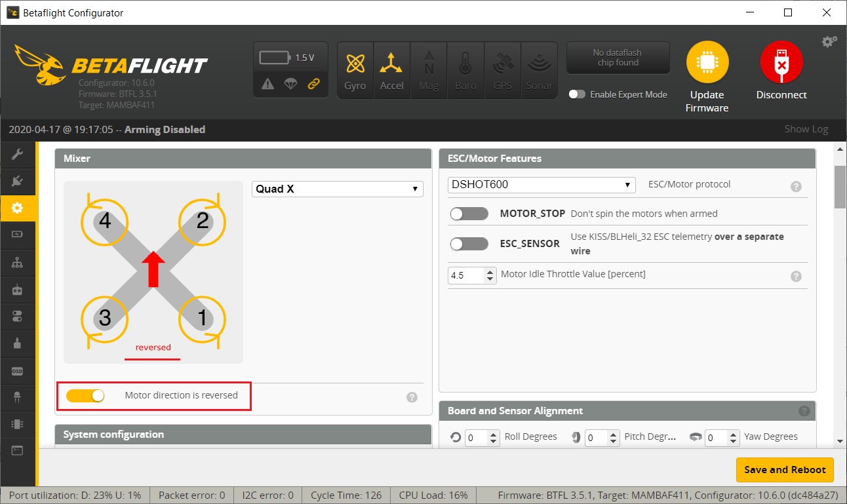Toggle Motor direction is reversed switch
The height and width of the screenshot is (504, 847).
(x=85, y=395)
